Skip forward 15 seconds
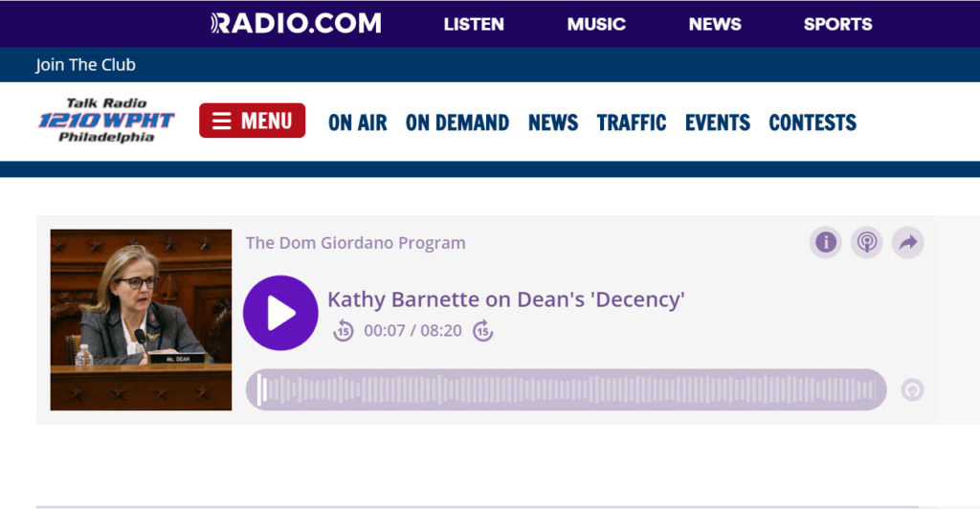This screenshot has width=980, height=509. pos(482,330)
